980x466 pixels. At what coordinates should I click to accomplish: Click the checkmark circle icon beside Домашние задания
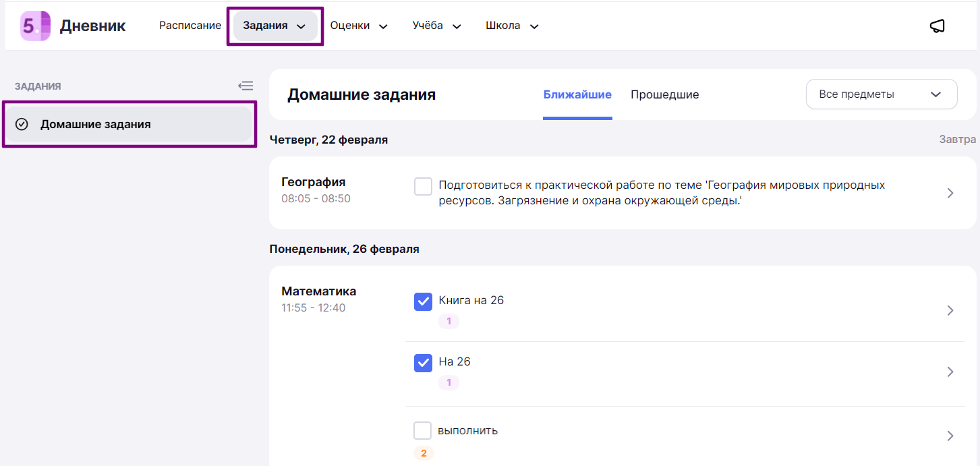(x=22, y=124)
